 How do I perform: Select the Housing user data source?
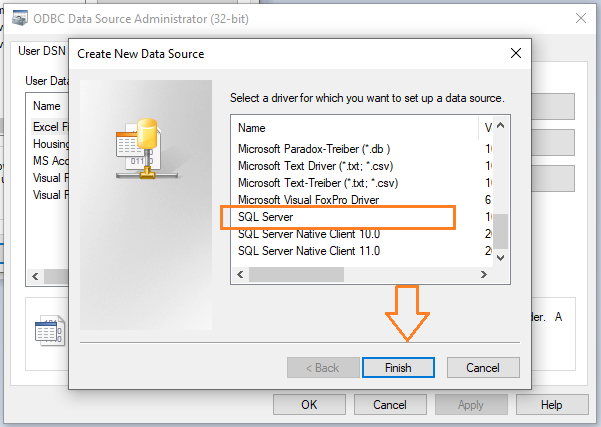tap(51, 144)
